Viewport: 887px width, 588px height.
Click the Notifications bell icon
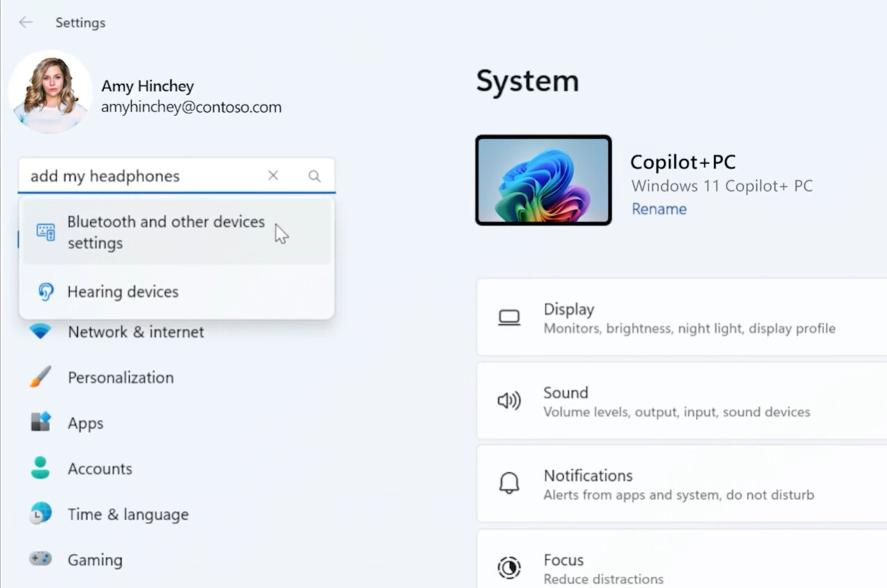click(510, 483)
